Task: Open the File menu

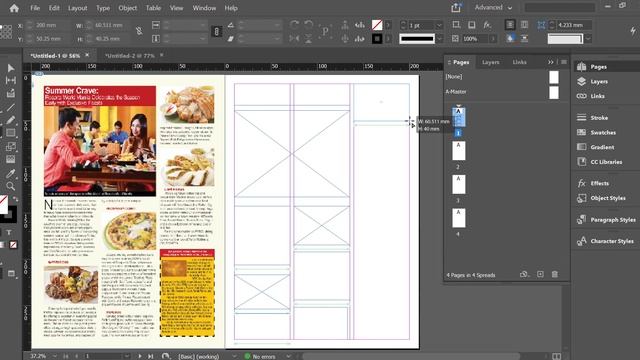Action: coord(35,8)
